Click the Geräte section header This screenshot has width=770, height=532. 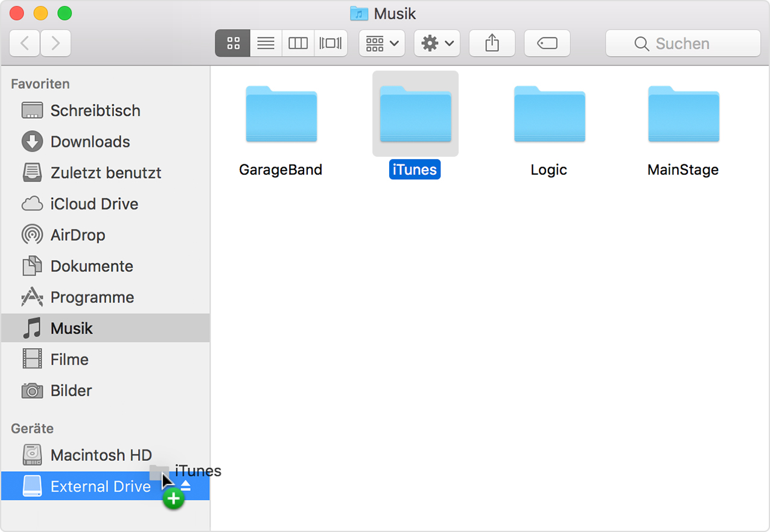pyautogui.click(x=32, y=428)
